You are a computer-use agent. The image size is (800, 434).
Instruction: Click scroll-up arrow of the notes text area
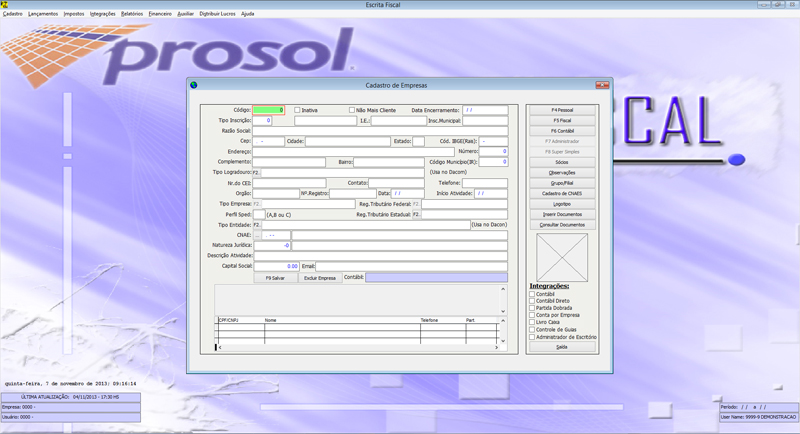coord(503,289)
